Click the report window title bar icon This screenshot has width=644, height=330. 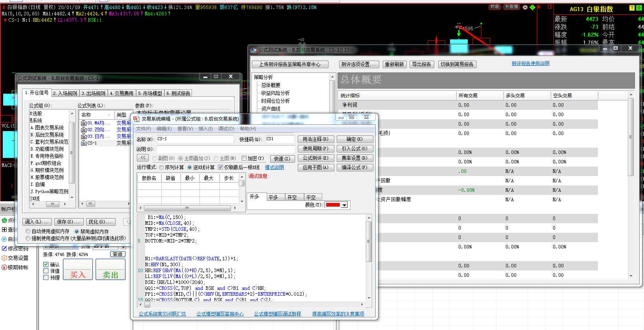pos(253,50)
